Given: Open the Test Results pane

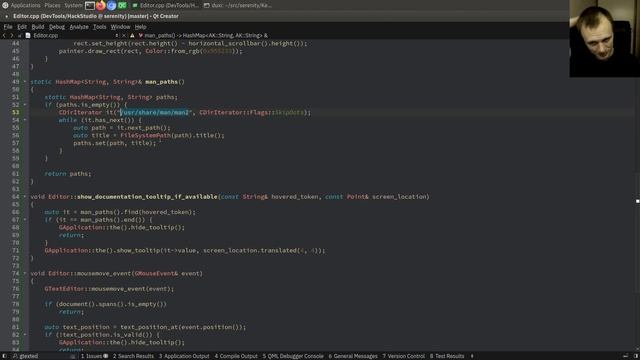Looking at the screenshot, I should click(447, 356).
